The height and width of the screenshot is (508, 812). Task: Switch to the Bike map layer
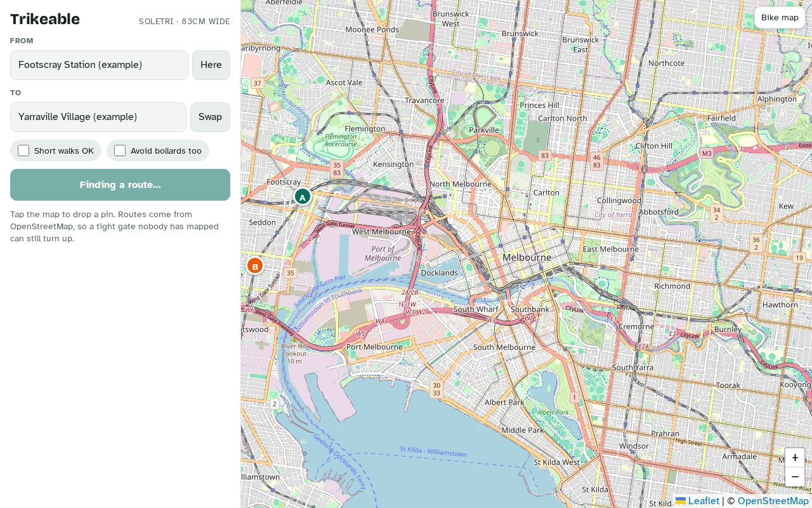coord(780,17)
